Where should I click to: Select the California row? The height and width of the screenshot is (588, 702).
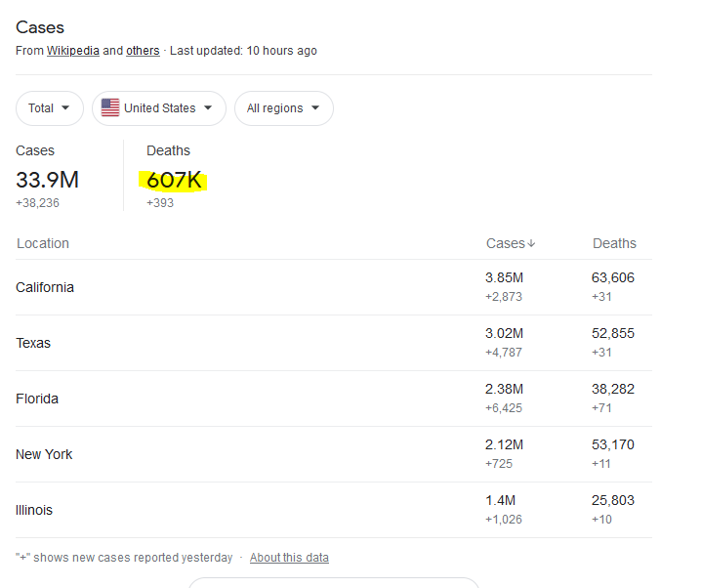334,287
